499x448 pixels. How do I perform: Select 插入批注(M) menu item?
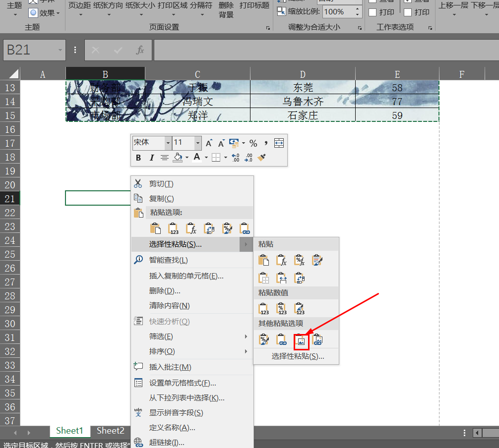click(x=192, y=367)
